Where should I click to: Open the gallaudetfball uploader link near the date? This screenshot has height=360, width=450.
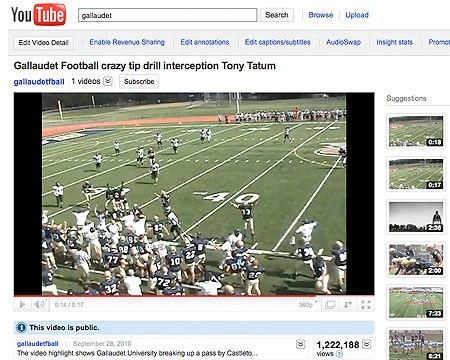click(38, 344)
